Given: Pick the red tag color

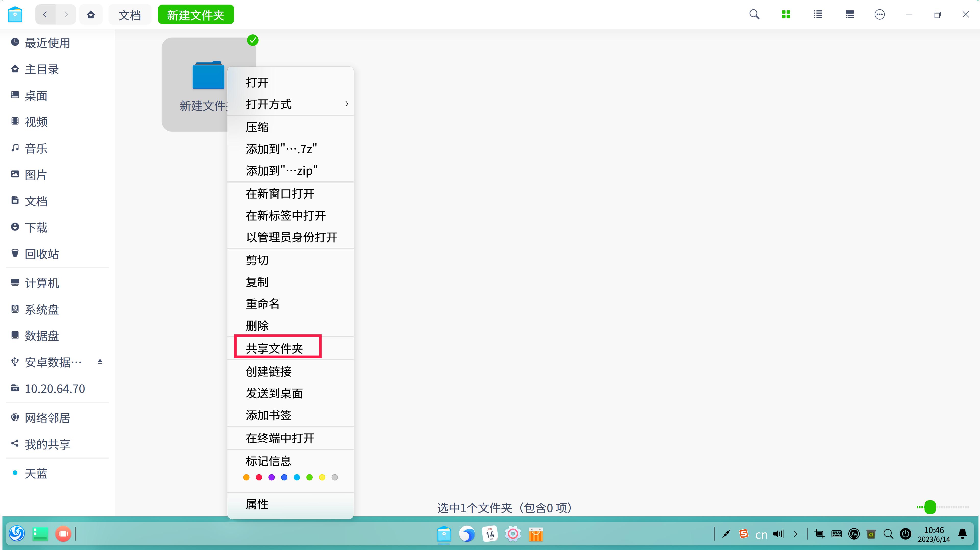Looking at the screenshot, I should point(259,477).
